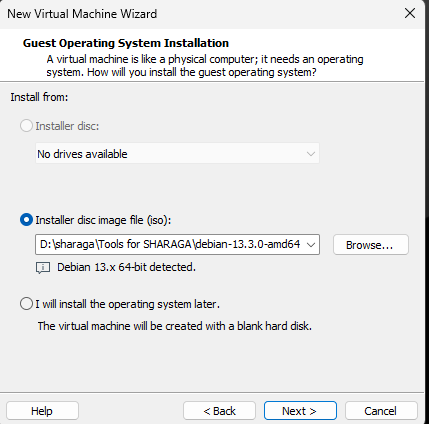
Task: Open Help for the wizard
Action: point(42,411)
